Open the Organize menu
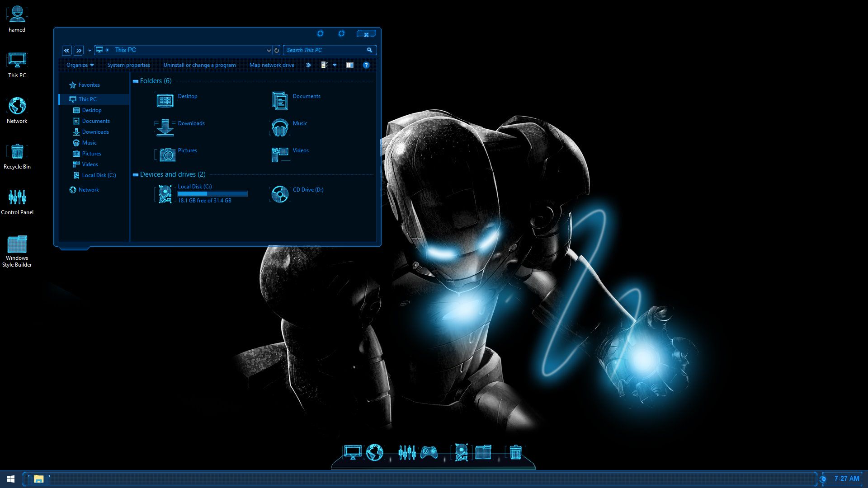 click(x=80, y=65)
